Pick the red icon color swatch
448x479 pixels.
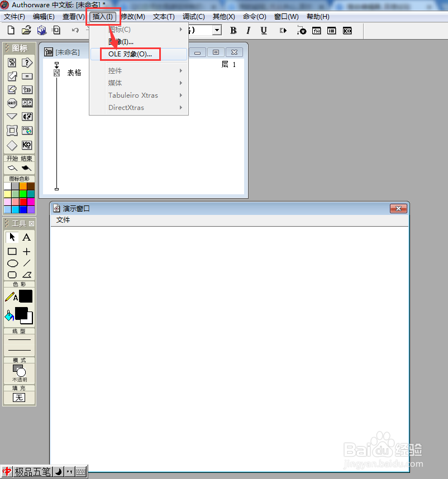coord(23,202)
